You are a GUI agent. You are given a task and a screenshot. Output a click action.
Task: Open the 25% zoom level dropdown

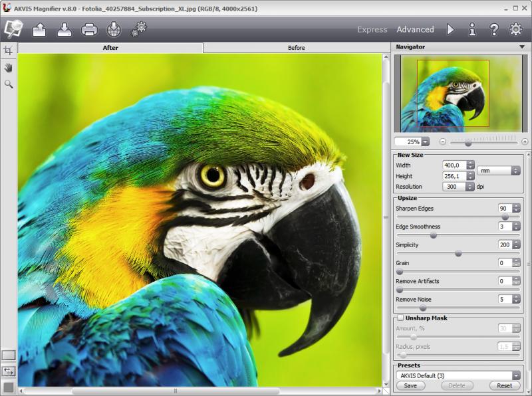coord(424,142)
